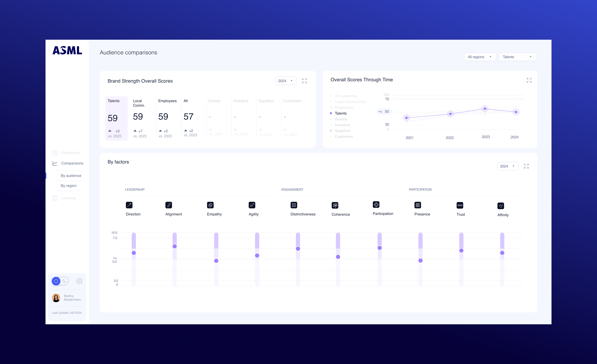Viewport: 597px width, 364px height.
Task: Toggle the Investors series in chart legend
Action: 342,125
